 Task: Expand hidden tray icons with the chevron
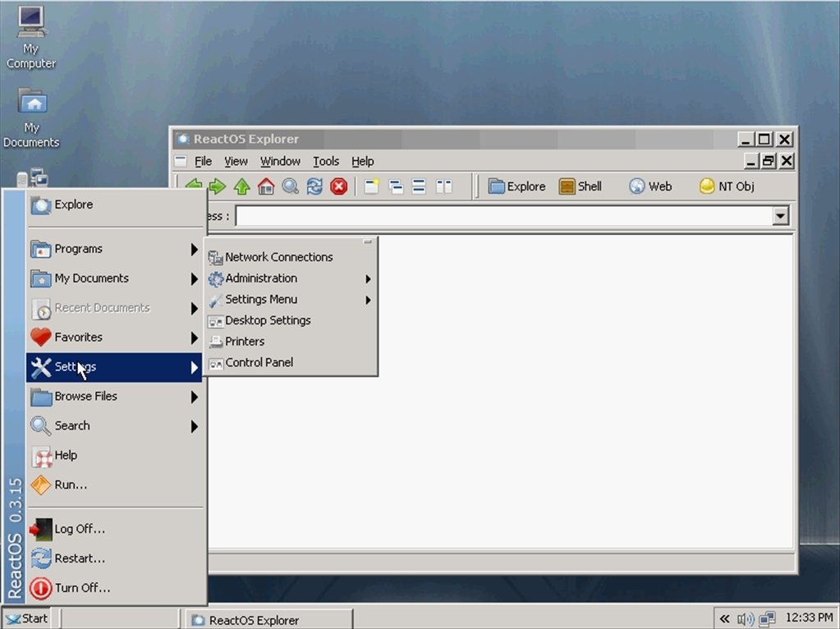725,619
